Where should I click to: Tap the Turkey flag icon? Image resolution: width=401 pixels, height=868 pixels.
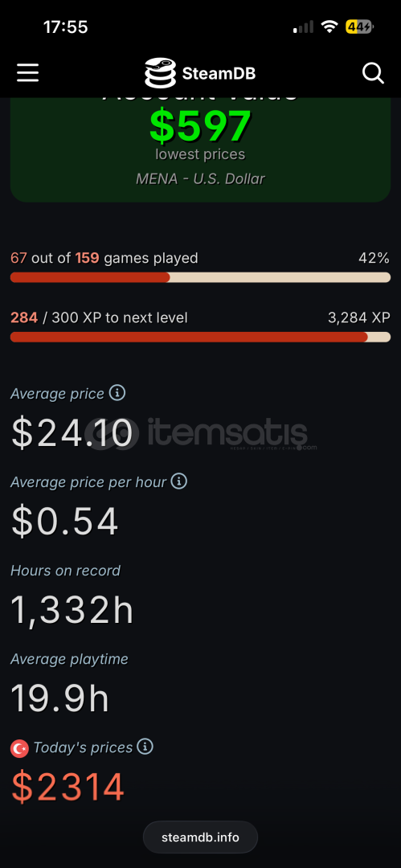[20, 748]
